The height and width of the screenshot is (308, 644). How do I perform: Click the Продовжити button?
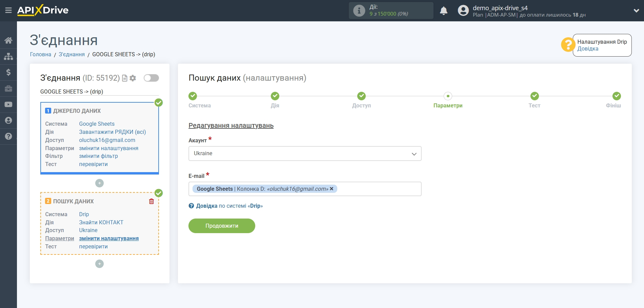tap(222, 226)
